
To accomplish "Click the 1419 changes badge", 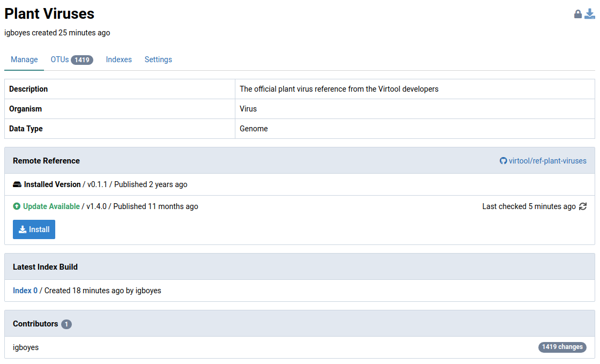I will coord(562,347).
